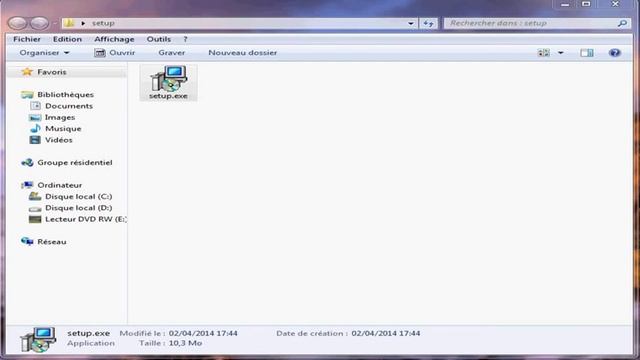Image resolution: width=640 pixels, height=360 pixels.
Task: Click the Bibliothèques library icon
Action: point(27,95)
